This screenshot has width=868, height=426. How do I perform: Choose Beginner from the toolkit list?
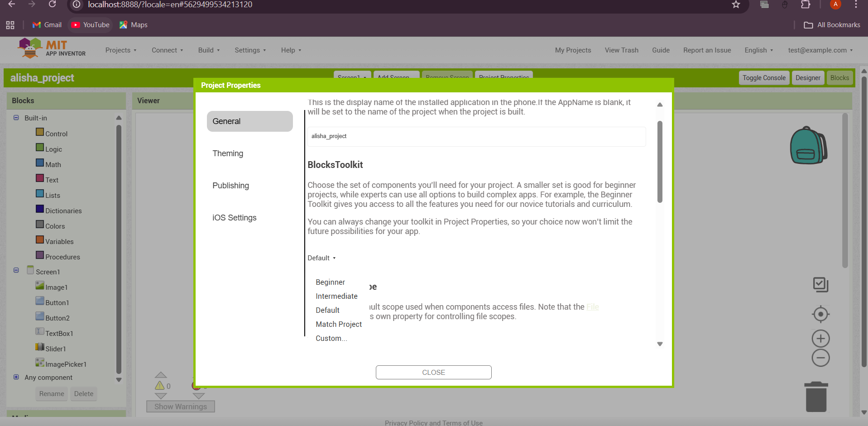tap(330, 282)
